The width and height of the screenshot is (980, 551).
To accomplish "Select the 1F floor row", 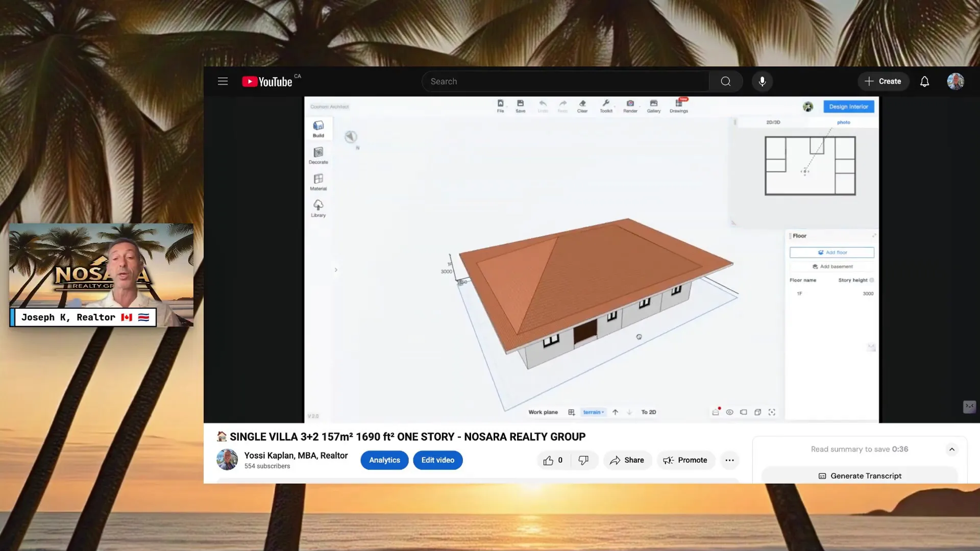I will 832,294.
